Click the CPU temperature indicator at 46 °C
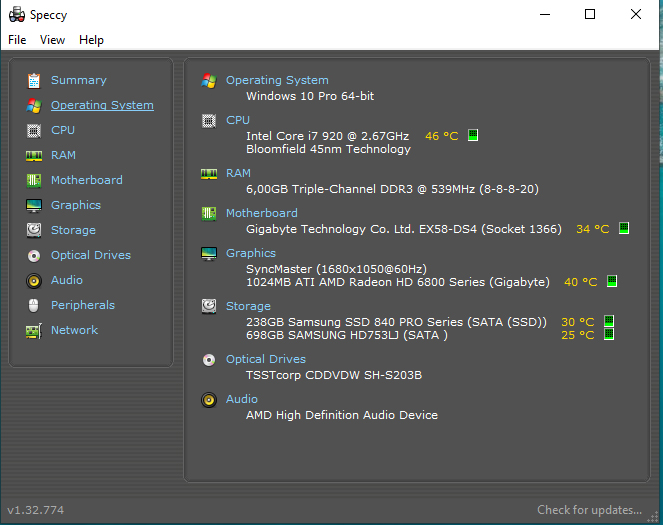Screen dimensions: 663x525 pos(473,135)
